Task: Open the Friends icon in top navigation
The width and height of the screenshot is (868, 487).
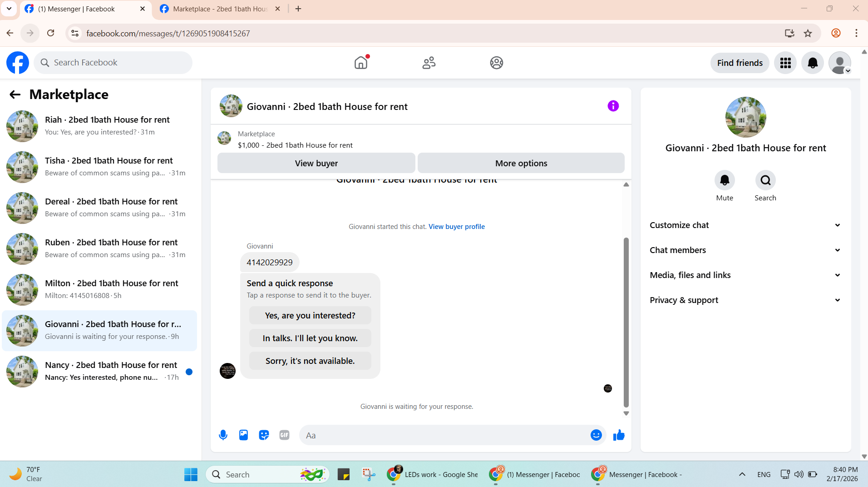Action: tap(429, 63)
